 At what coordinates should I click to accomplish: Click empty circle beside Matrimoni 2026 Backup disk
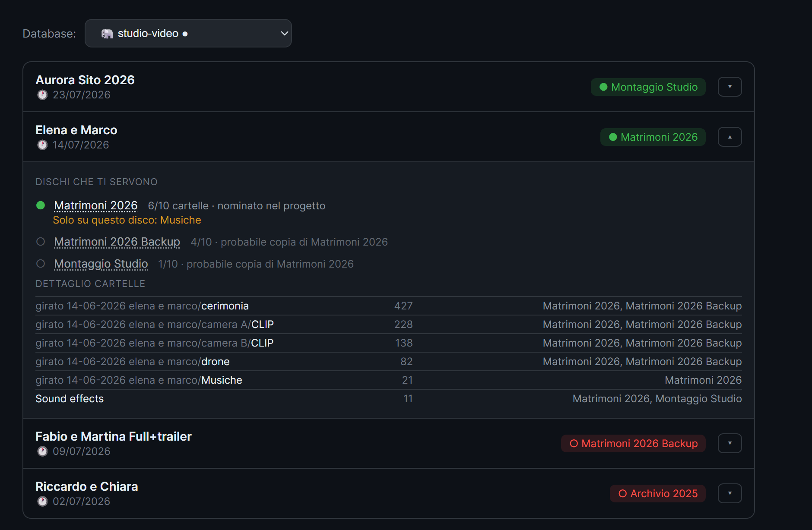coord(41,242)
